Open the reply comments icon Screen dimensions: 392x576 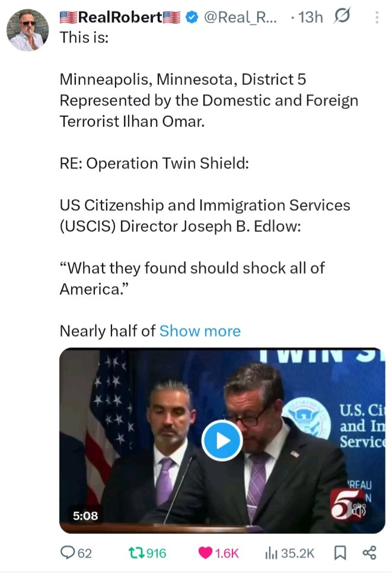[68, 552]
